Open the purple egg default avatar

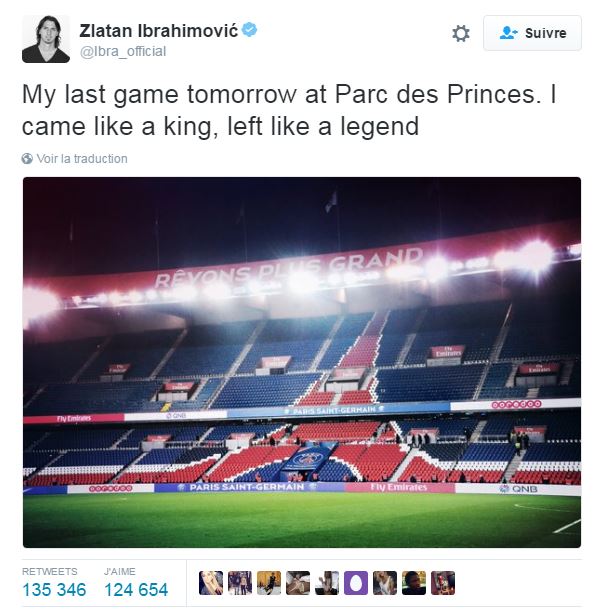tap(356, 583)
